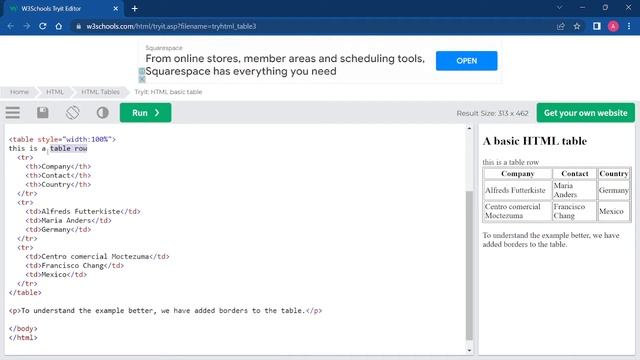Click the ad info icon above the X
The width and height of the screenshot is (640, 360).
(x=142, y=71)
